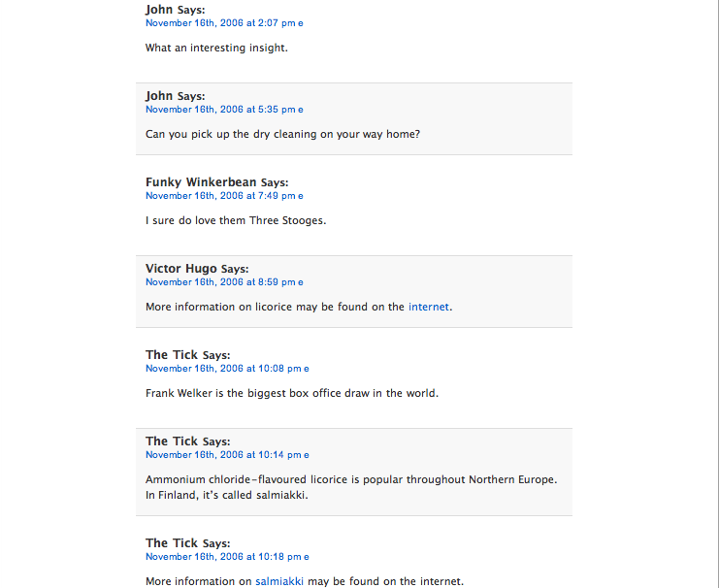
Task: Click the Victor Hugo author name
Action: click(181, 269)
